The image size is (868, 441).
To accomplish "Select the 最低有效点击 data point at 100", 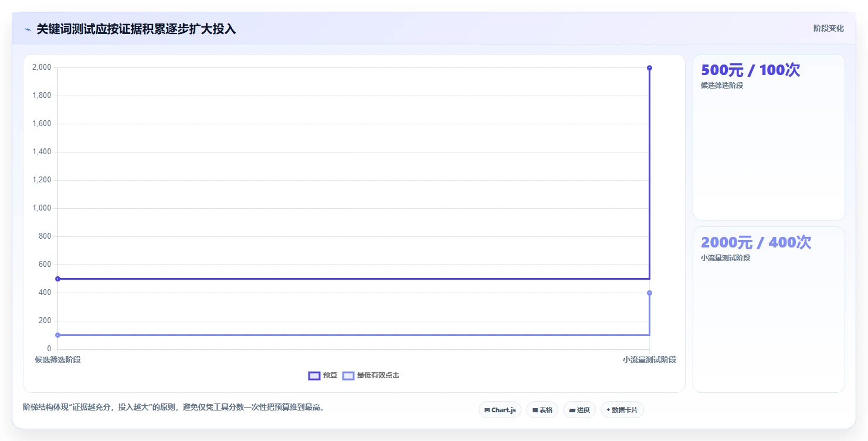I will pyautogui.click(x=57, y=335).
